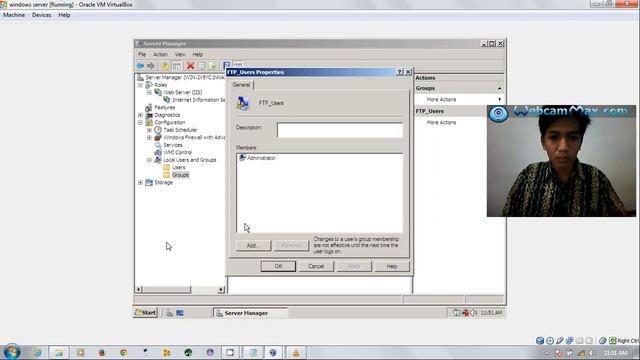The width and height of the screenshot is (640, 360).
Task: Select the Roles node in the tree
Action: 160,85
